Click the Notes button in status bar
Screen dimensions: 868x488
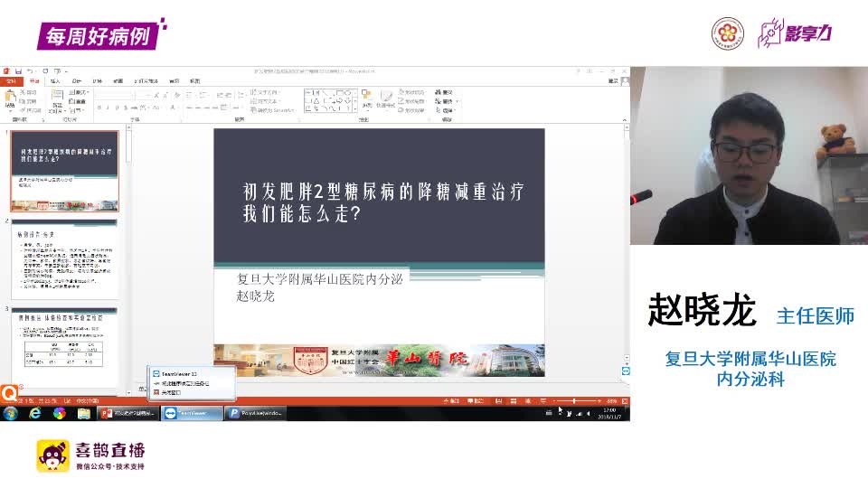tap(450, 400)
